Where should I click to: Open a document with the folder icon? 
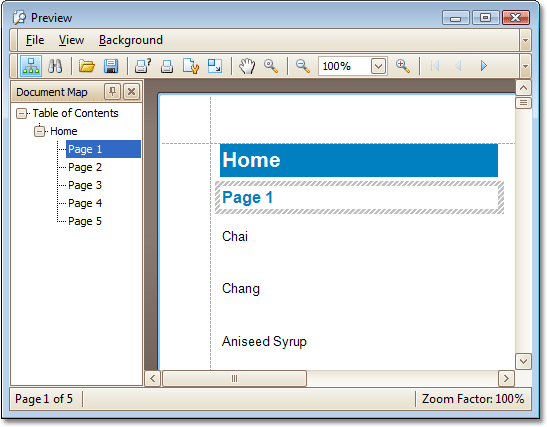pyautogui.click(x=87, y=66)
